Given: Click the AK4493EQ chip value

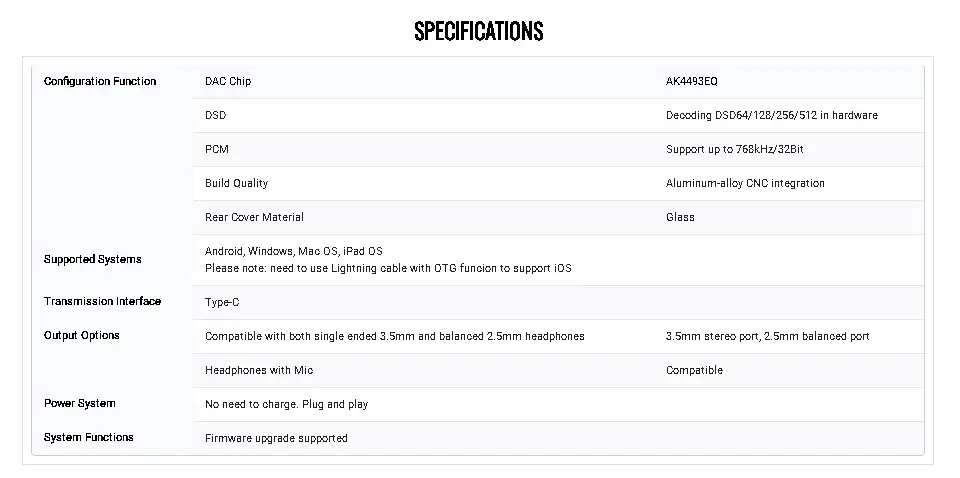Looking at the screenshot, I should tap(692, 81).
